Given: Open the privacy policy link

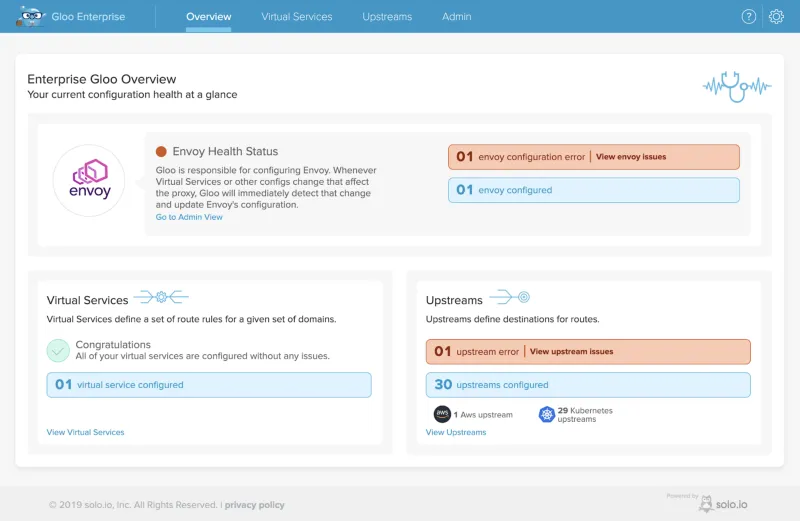Looking at the screenshot, I should click(254, 505).
